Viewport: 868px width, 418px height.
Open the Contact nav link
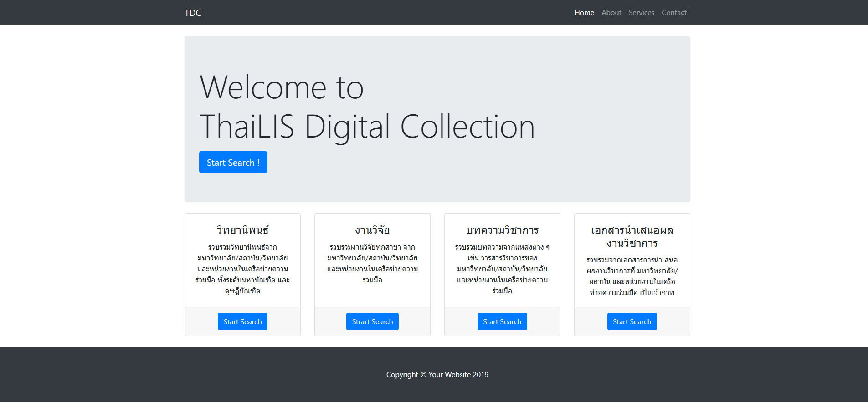[x=674, y=13]
